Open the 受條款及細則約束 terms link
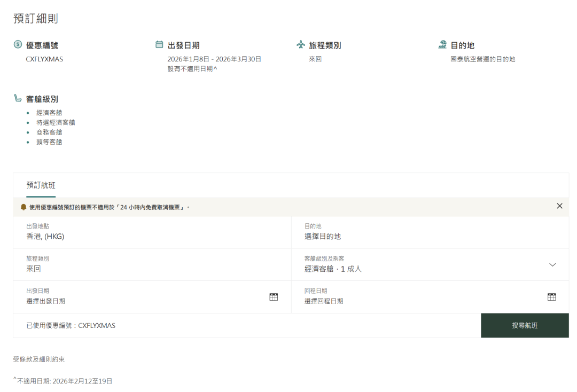Screen dimensions: 577x392 (39, 359)
